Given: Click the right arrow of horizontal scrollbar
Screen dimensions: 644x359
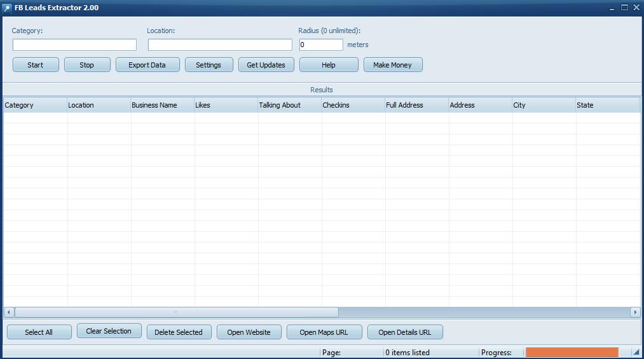Looking at the screenshot, I should 635,312.
